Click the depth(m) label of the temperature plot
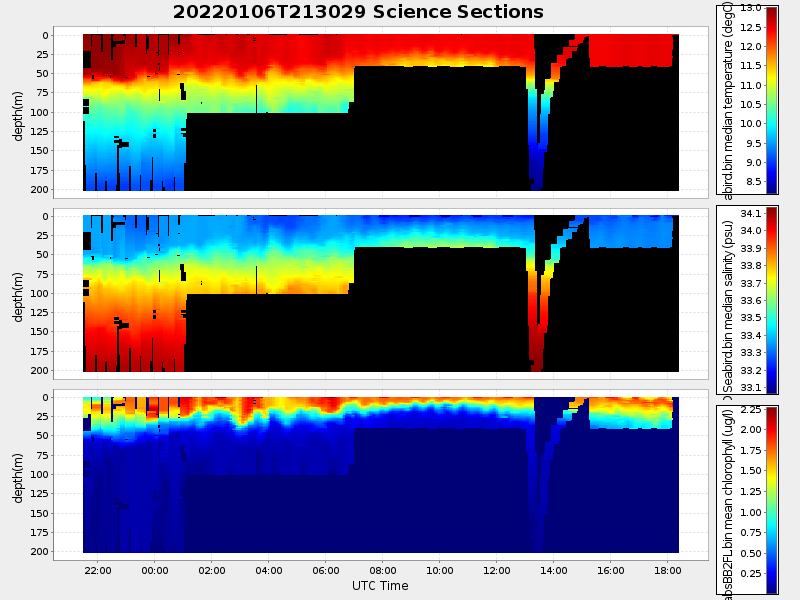The width and height of the screenshot is (800, 600). coord(18,112)
